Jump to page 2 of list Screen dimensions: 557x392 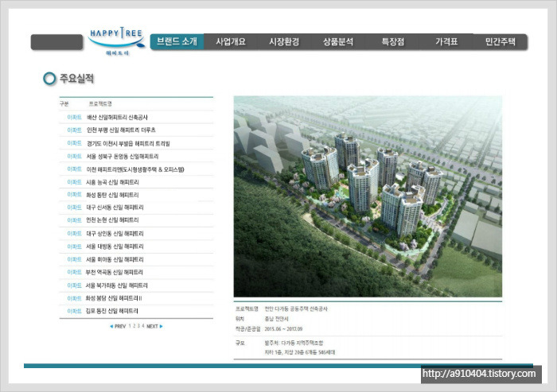pos(134,326)
